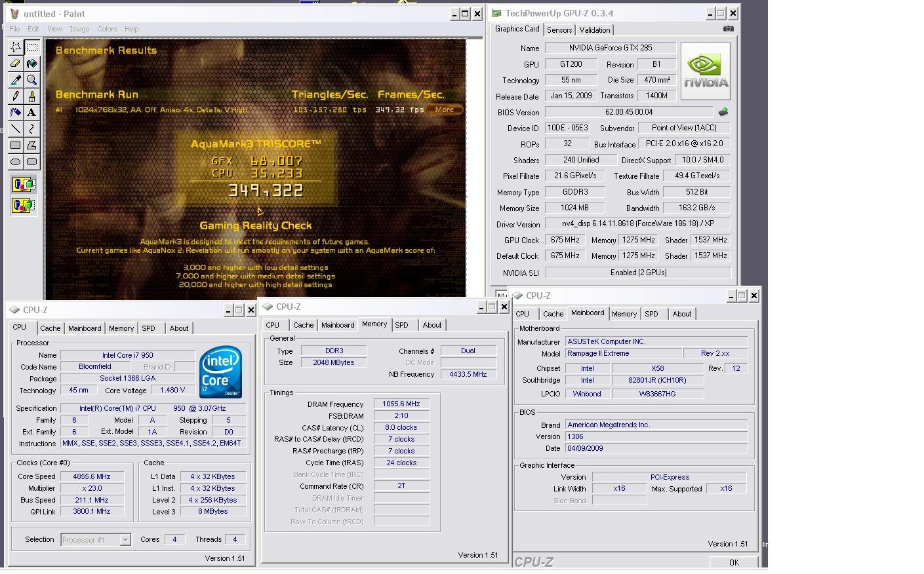Click the GPU-Z BIOS Version field 62.00.45.00.04
This screenshot has width=924, height=574.
629,112
